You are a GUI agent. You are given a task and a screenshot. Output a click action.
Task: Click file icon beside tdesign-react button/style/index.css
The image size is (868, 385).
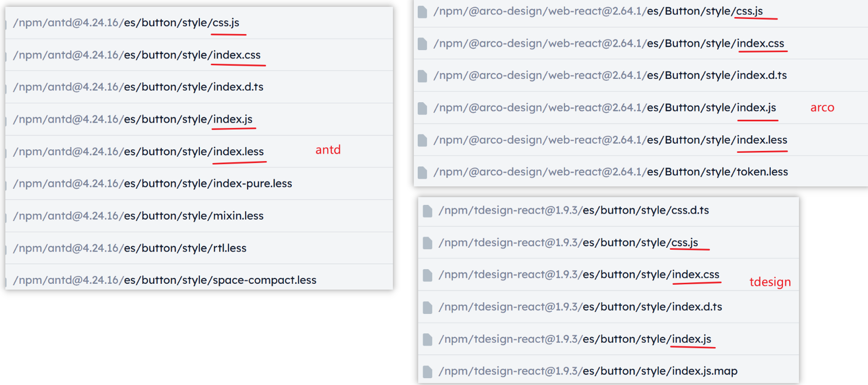coord(427,275)
